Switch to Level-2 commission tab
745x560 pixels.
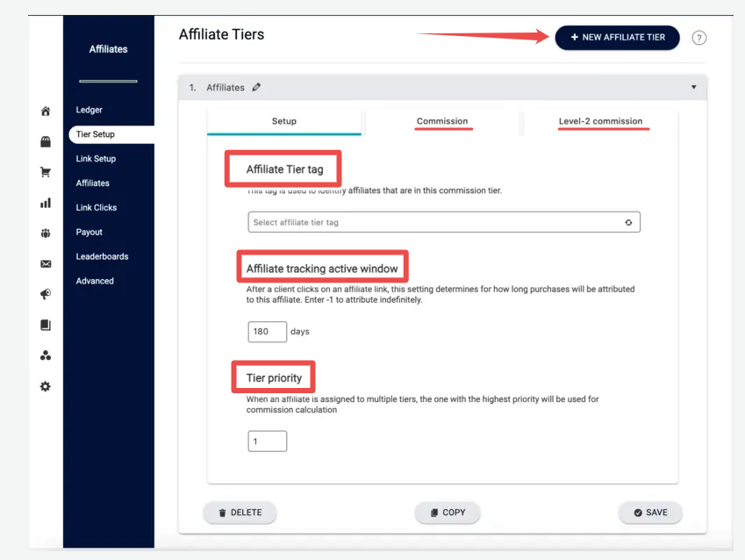pyautogui.click(x=600, y=121)
